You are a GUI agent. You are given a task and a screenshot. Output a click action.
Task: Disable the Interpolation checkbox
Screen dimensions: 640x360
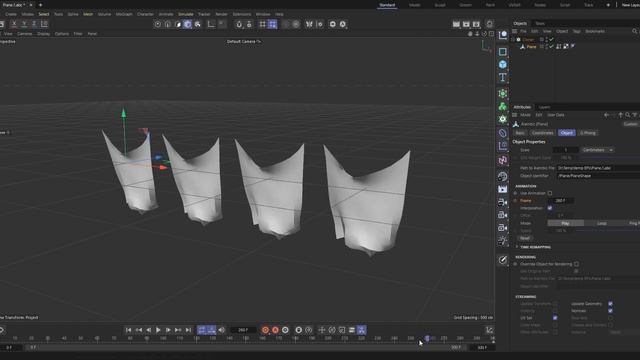click(550, 208)
